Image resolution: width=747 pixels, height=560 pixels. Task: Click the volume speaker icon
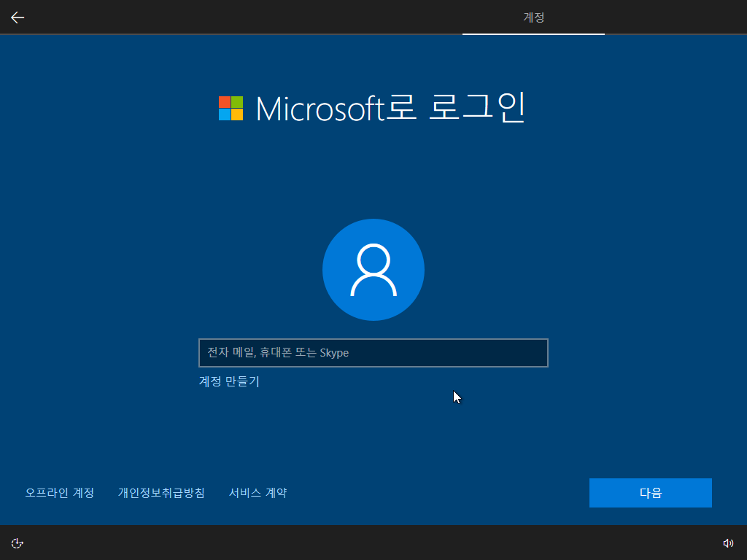click(x=728, y=543)
